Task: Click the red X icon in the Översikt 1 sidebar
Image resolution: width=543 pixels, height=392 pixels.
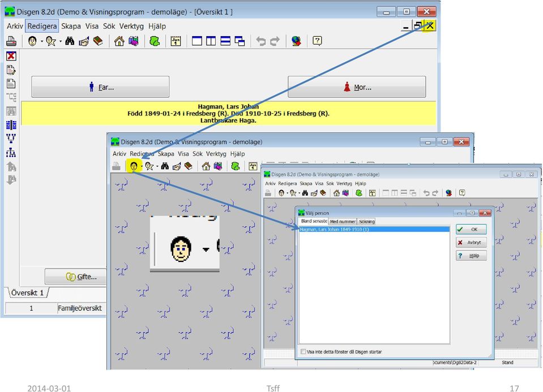Action: (x=11, y=56)
